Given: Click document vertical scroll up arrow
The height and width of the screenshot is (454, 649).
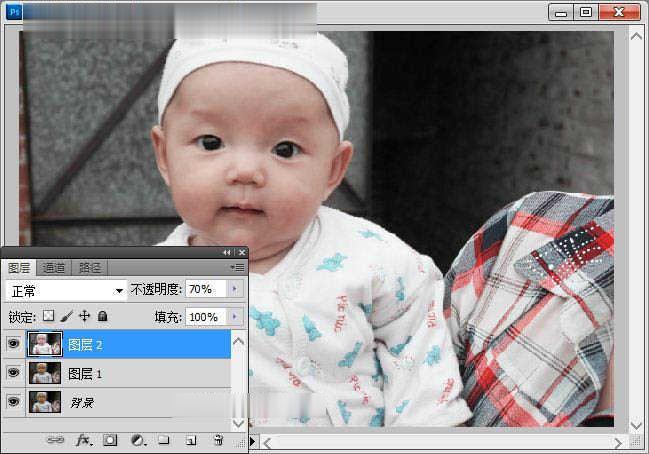Looking at the screenshot, I should [636, 36].
